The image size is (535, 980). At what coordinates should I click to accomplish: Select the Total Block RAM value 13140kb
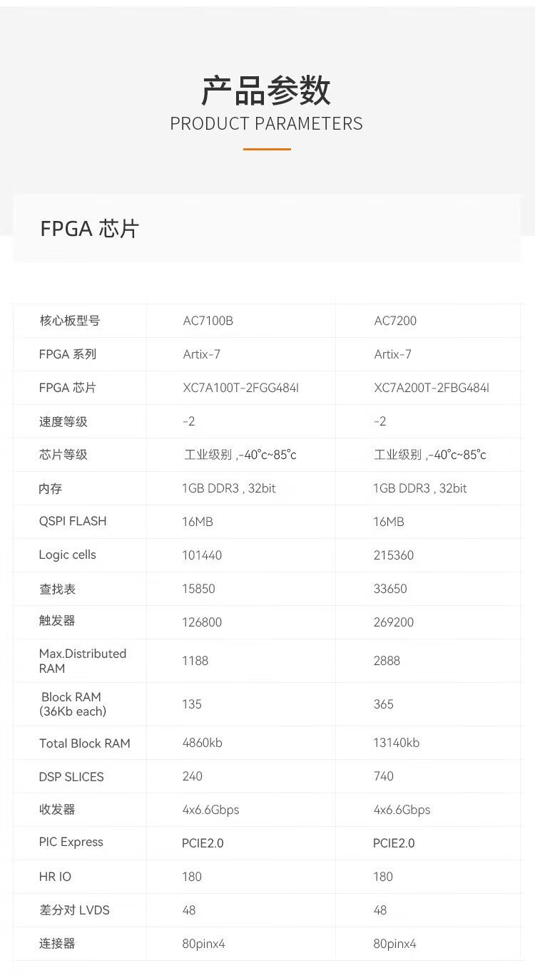coord(396,743)
